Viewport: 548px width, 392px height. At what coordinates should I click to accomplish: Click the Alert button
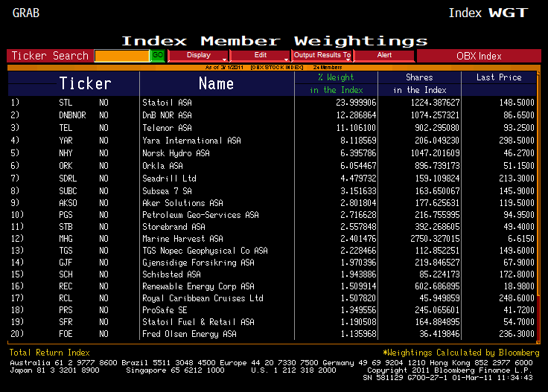click(384, 56)
